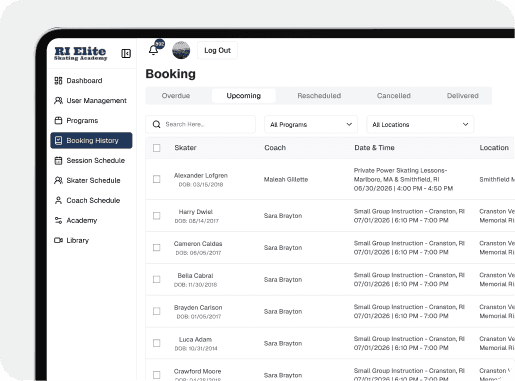Click the Dashboard grid icon

click(58, 81)
